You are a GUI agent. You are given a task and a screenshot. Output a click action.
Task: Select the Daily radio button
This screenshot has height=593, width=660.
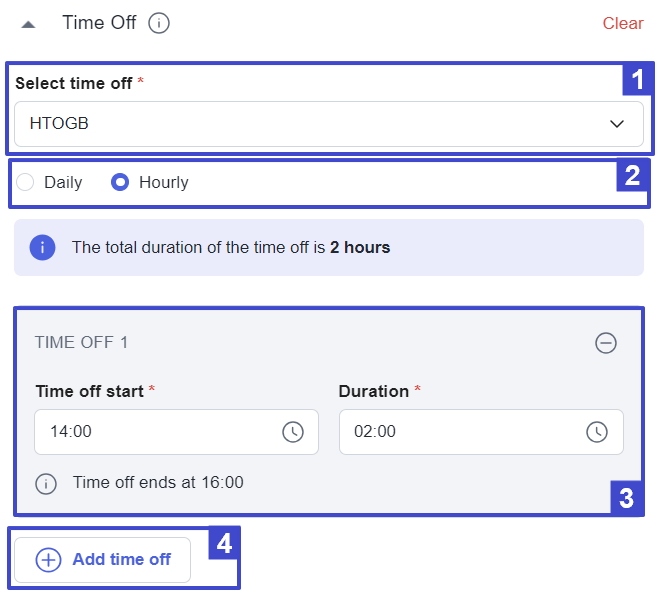pos(25,182)
